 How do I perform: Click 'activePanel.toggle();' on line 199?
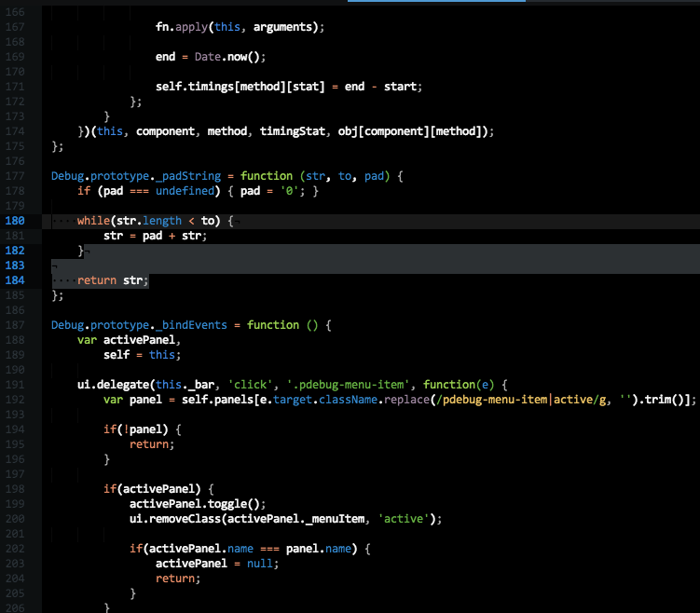point(198,504)
